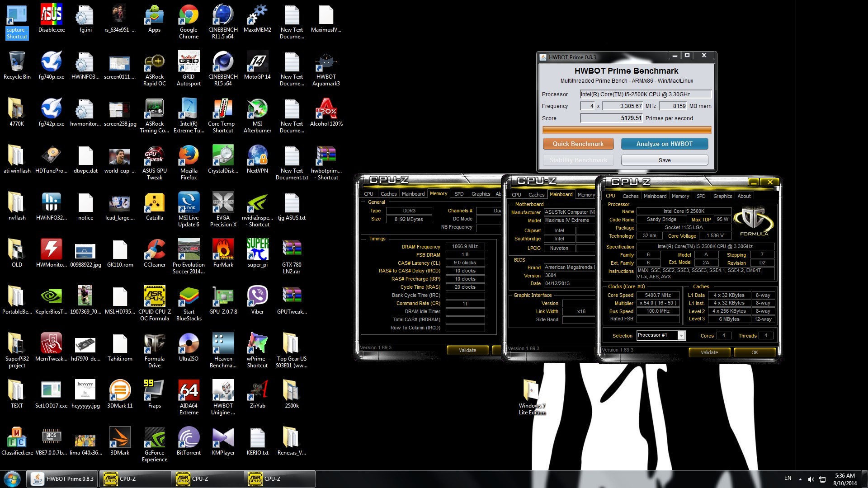Open the Fraps desktop icon
This screenshot has height=488, width=868.
(x=155, y=394)
